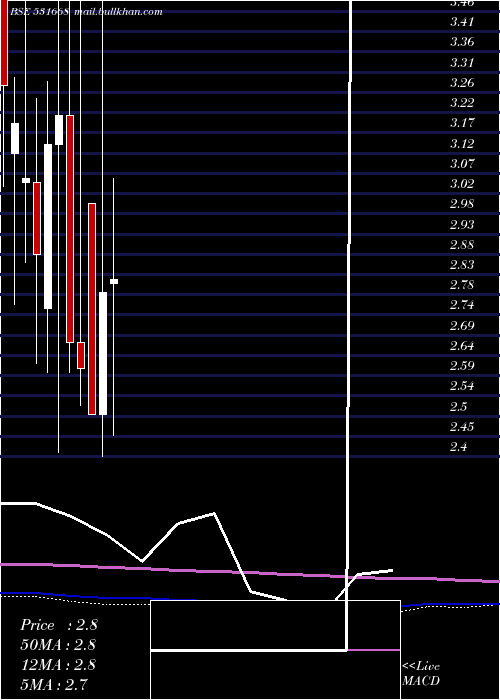Click the 2.69 price axis label
The height and width of the screenshot is (700, 500).
point(462,325)
